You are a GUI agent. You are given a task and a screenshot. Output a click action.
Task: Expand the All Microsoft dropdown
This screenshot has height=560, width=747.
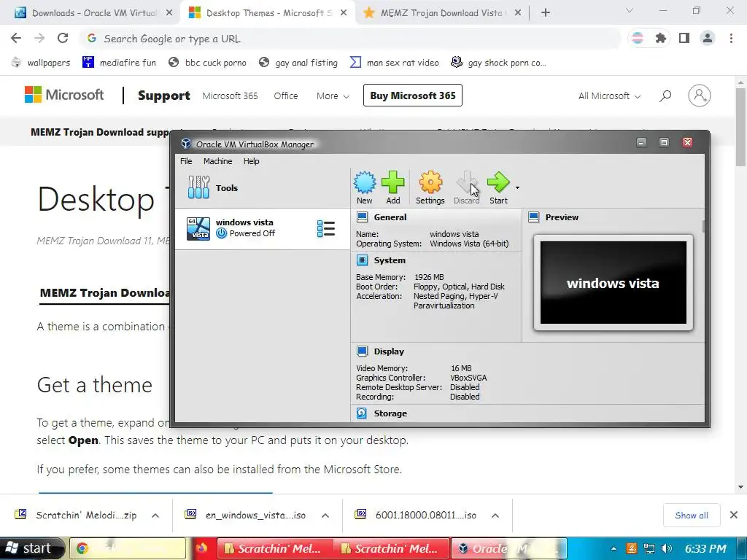point(609,96)
